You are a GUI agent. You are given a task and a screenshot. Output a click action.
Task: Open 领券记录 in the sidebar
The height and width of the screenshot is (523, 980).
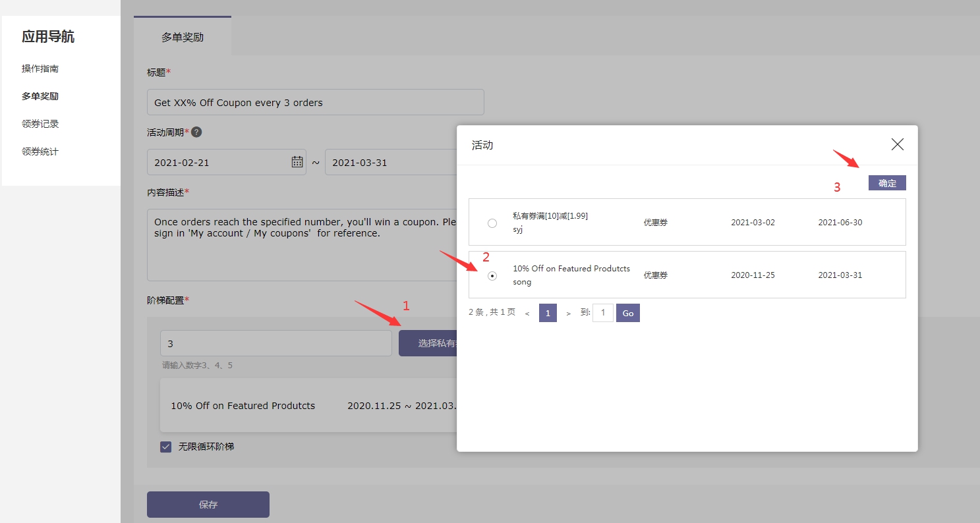point(40,124)
